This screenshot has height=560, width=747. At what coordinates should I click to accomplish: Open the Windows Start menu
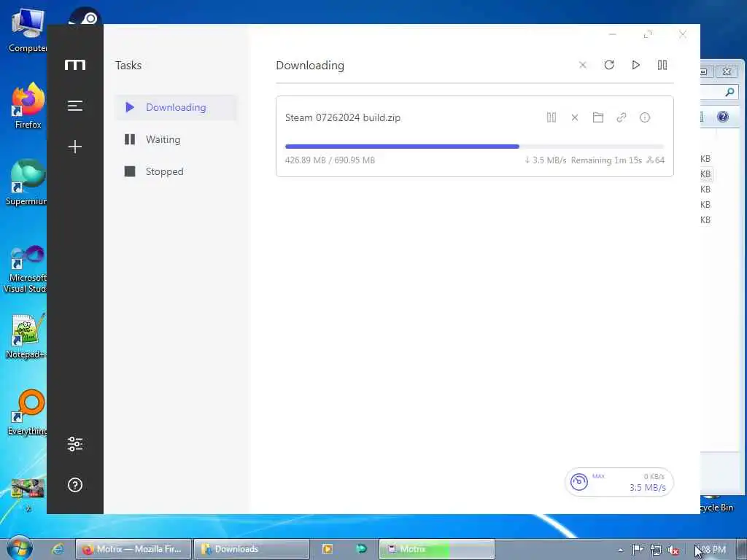(19, 548)
